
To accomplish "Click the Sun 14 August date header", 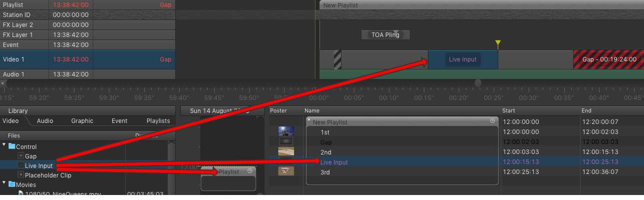I will (x=220, y=110).
